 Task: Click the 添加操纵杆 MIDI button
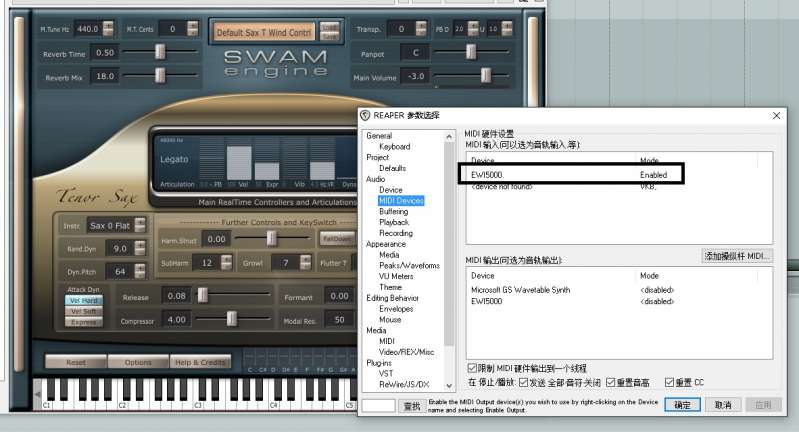[737, 256]
